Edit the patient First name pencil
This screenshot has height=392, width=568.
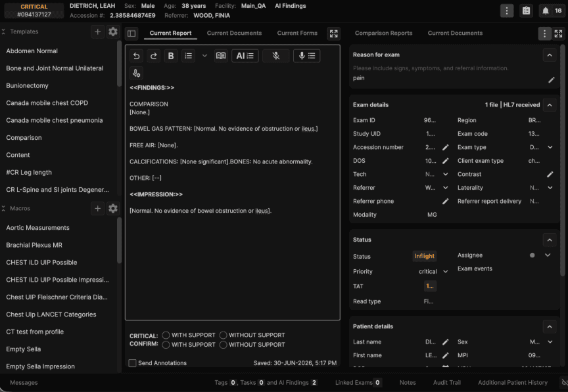(446, 355)
